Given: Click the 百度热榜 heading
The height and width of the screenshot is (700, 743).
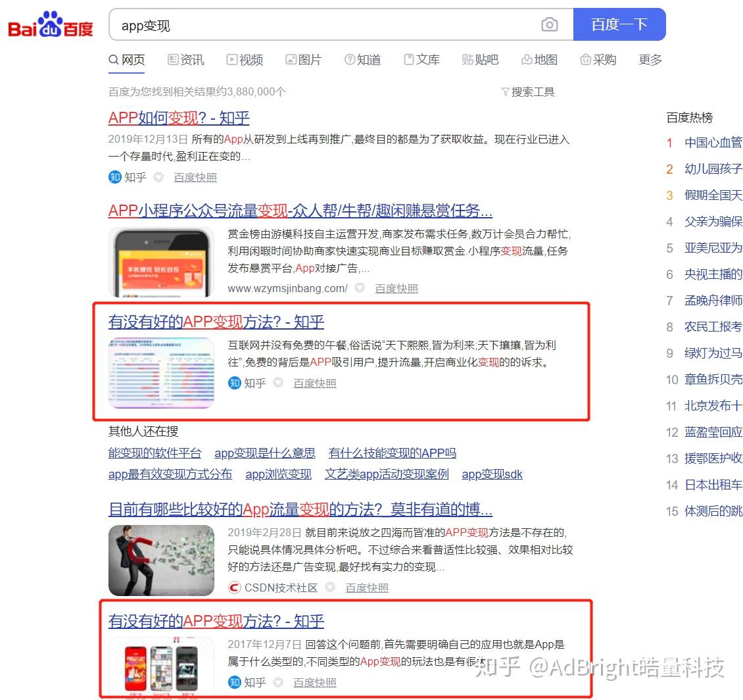Looking at the screenshot, I should 690,118.
